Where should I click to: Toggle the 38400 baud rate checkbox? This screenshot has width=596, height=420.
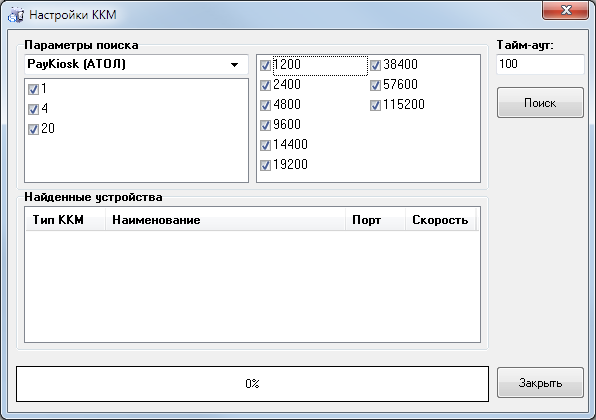coord(375,65)
